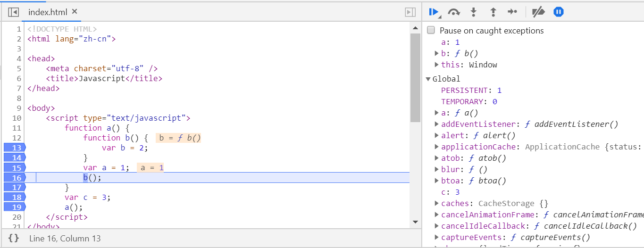Expand the this: Window entry
This screenshot has width=644, height=248.
(437, 65)
